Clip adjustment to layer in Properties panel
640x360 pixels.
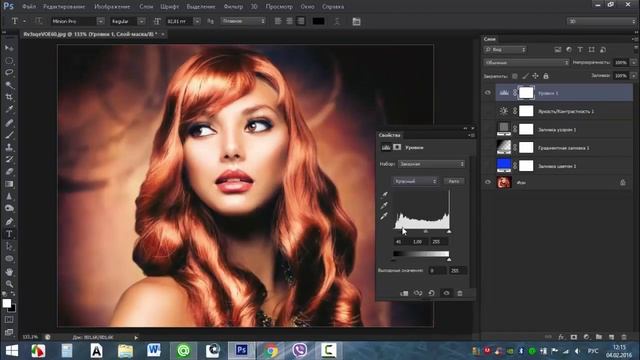[x=404, y=293]
